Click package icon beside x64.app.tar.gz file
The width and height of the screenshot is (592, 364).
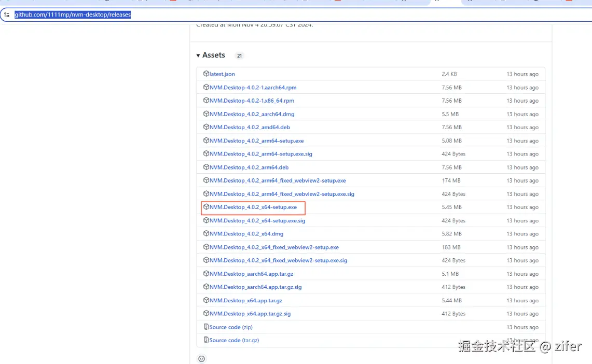206,300
